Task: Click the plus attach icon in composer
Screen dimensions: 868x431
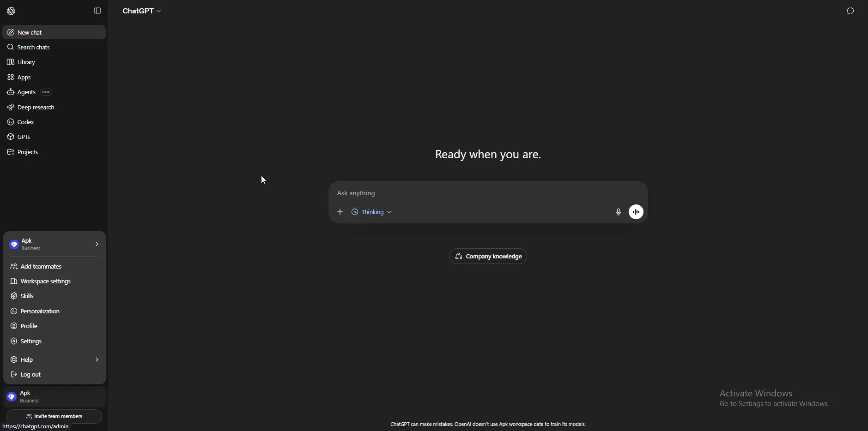Action: point(340,212)
